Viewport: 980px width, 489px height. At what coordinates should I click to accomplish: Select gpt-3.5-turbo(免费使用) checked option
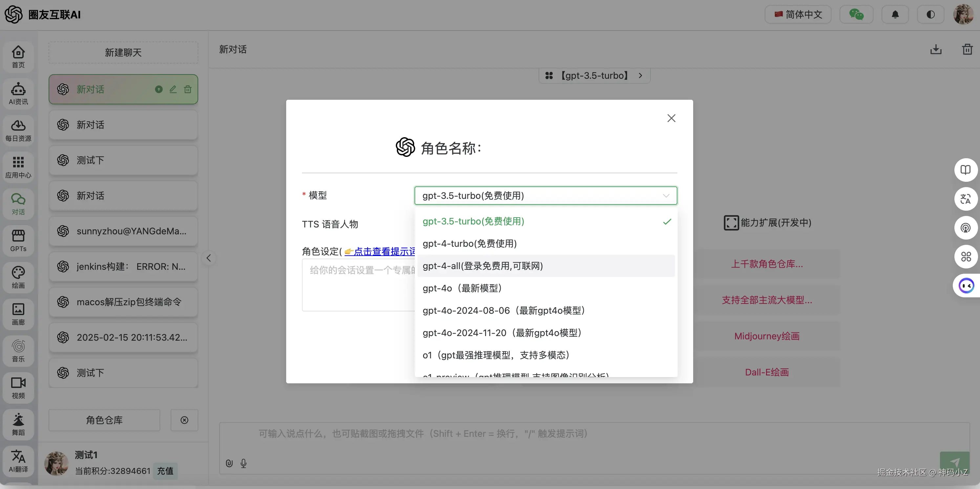pyautogui.click(x=473, y=222)
